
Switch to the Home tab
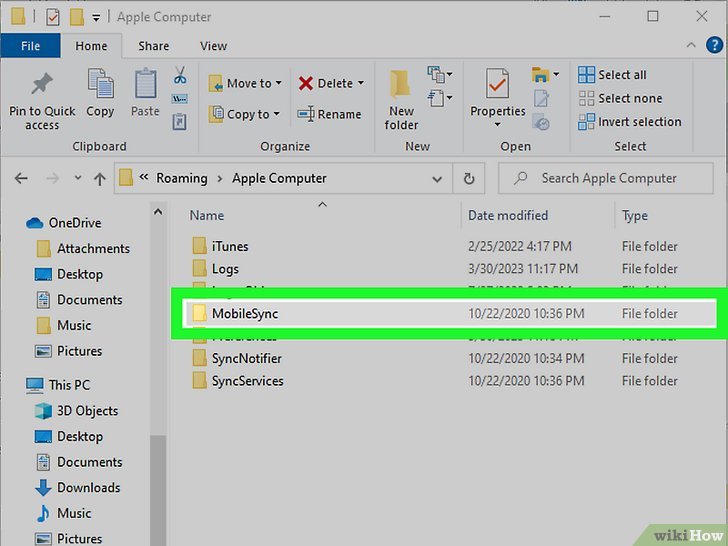tap(91, 46)
